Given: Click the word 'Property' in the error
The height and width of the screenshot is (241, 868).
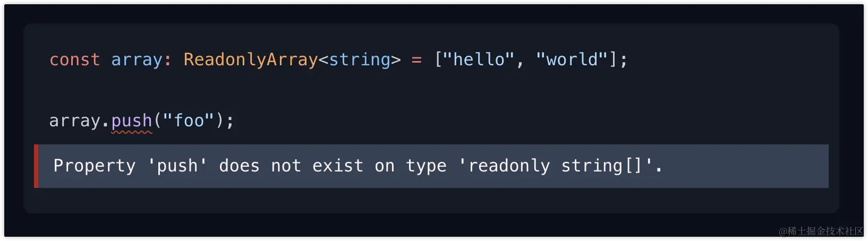Looking at the screenshot, I should click(x=95, y=166).
